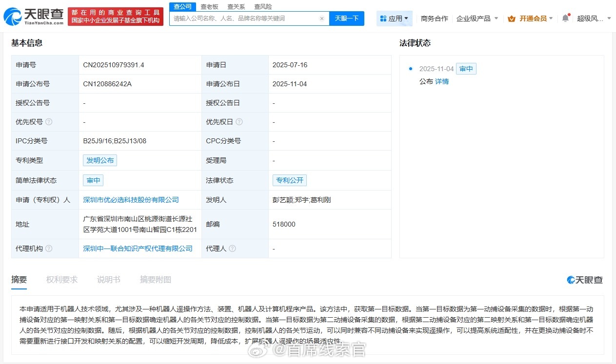616x364 pixels.
Task: Open the 详情 link under legal status
Action: click(x=442, y=81)
